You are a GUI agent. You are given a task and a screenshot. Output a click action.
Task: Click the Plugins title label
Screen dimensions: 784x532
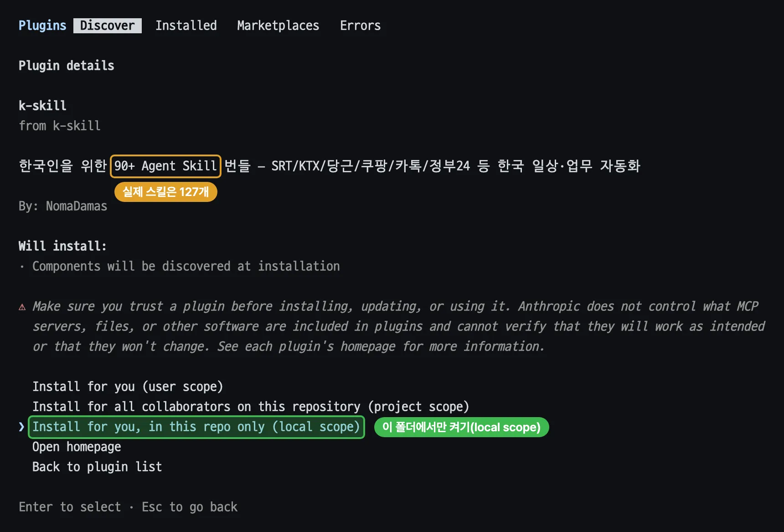pos(42,26)
